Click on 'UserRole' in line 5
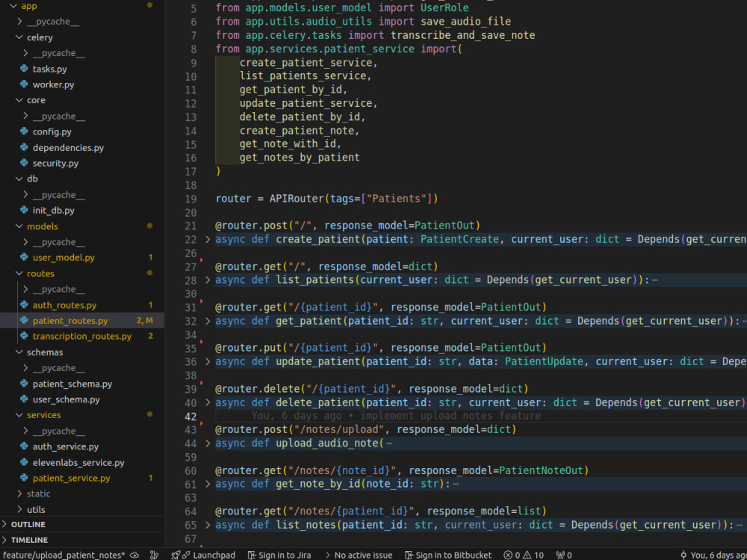Image resolution: width=747 pixels, height=560 pixels. pos(444,8)
